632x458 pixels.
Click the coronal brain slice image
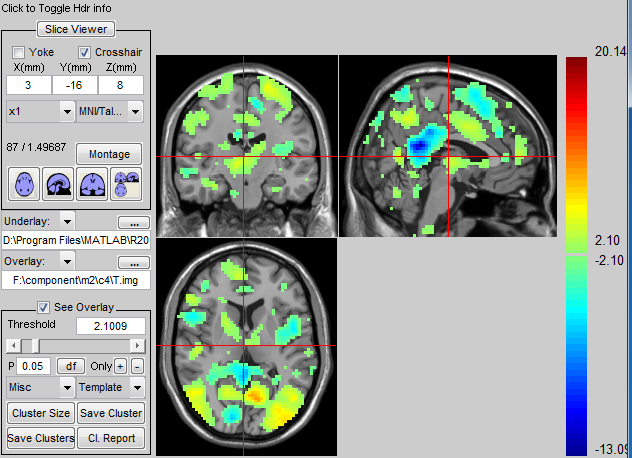247,146
